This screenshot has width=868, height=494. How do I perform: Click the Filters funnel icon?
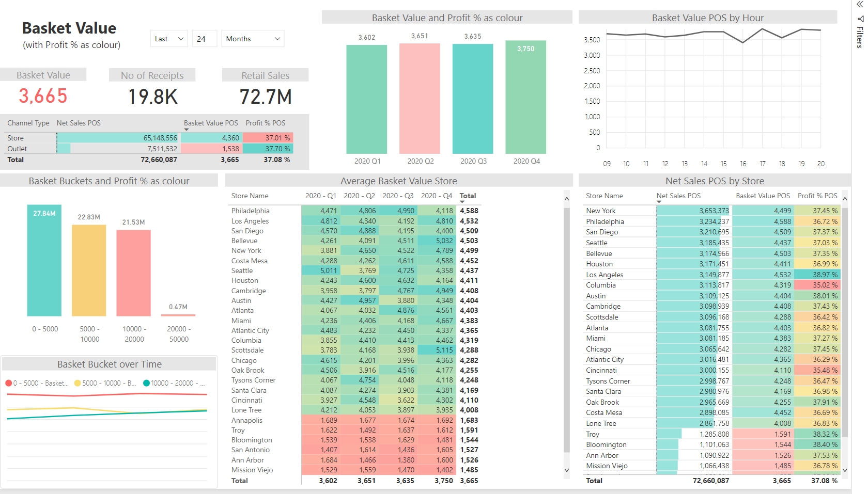pyautogui.click(x=860, y=19)
